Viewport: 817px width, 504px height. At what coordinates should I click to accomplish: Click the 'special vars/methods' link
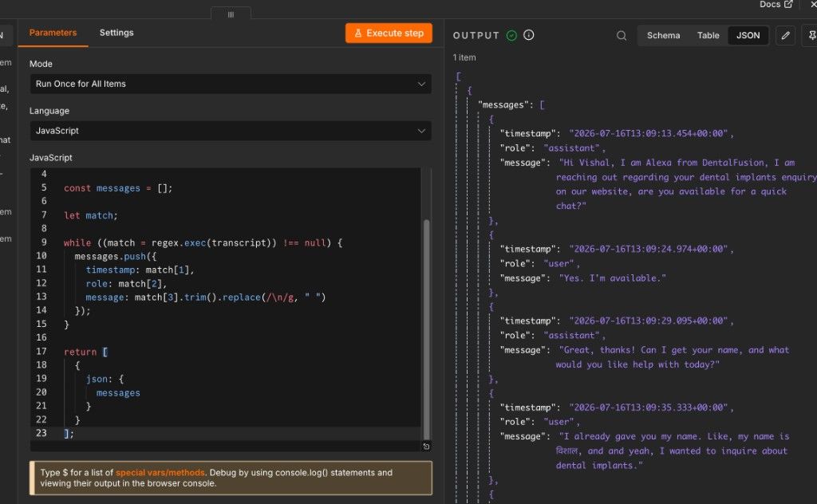pyautogui.click(x=160, y=473)
